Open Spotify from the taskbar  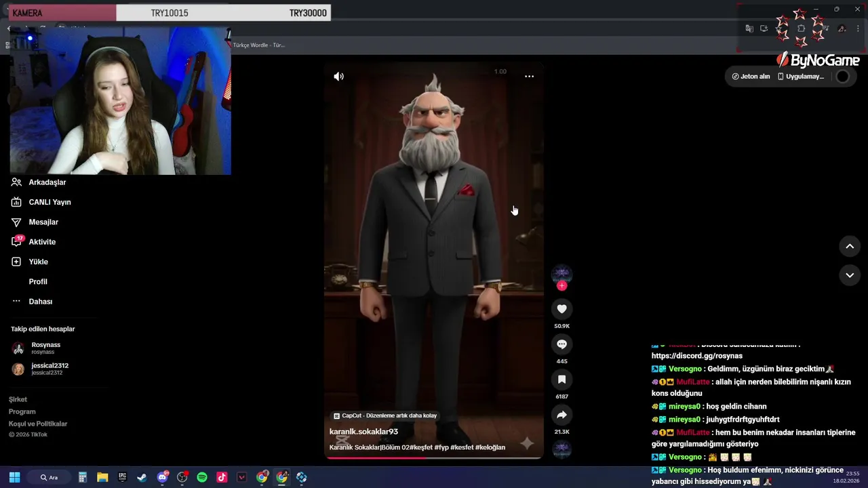pyautogui.click(x=202, y=477)
